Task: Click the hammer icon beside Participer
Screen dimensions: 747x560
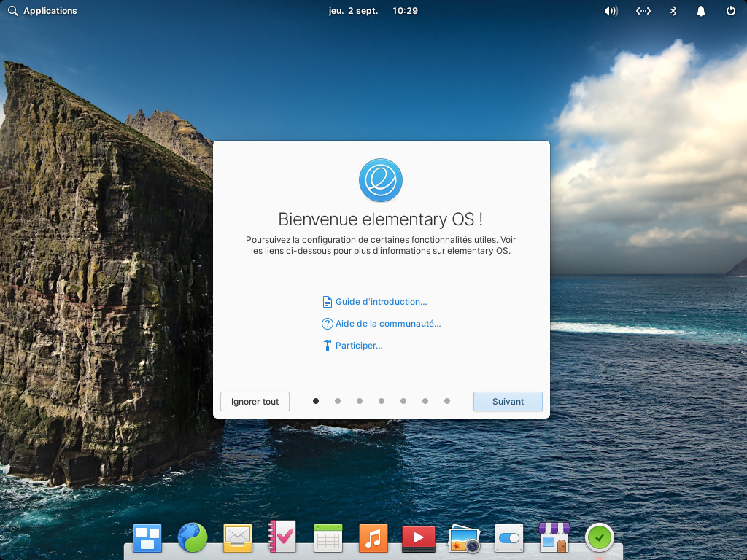Action: [x=328, y=346]
